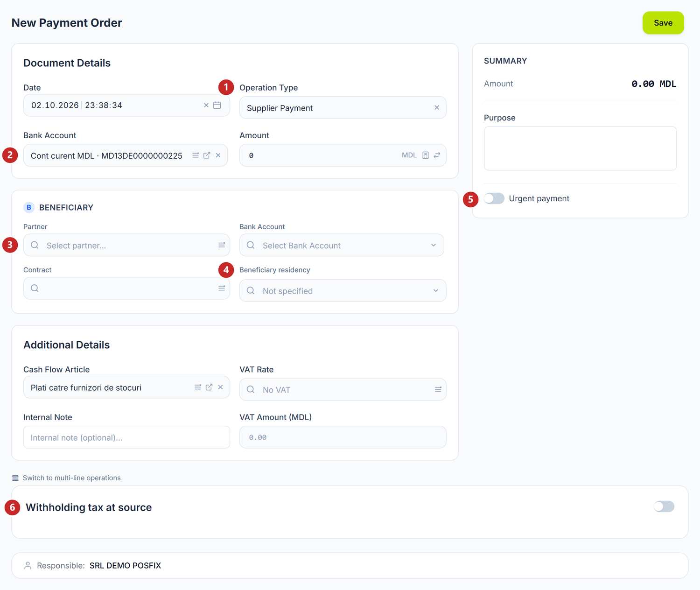Click the search icon in Contract field
The height and width of the screenshot is (590, 700).
[x=35, y=288]
